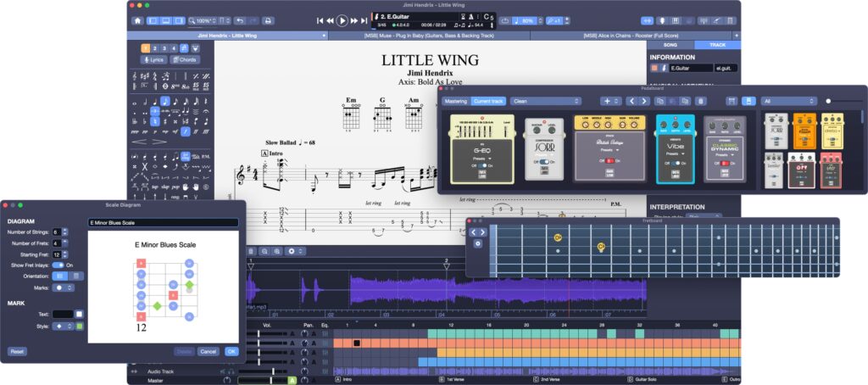Toggle Show Fret Inlays switch
The width and height of the screenshot is (868, 385).
tap(58, 265)
